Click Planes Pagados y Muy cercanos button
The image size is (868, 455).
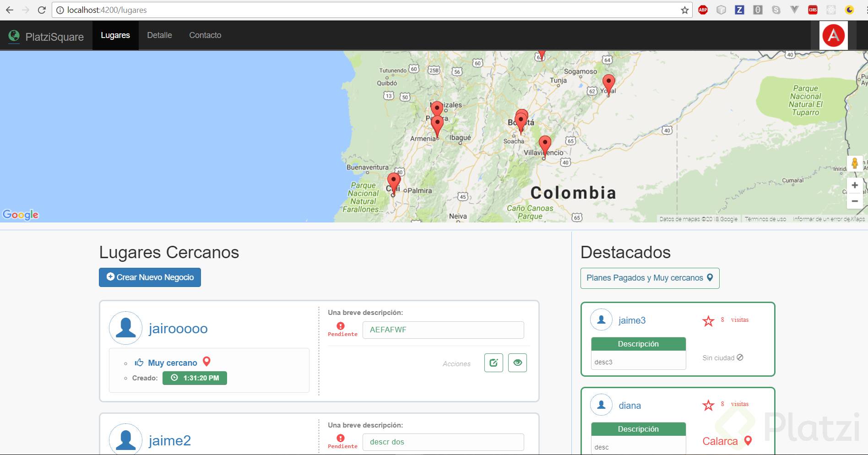(650, 278)
